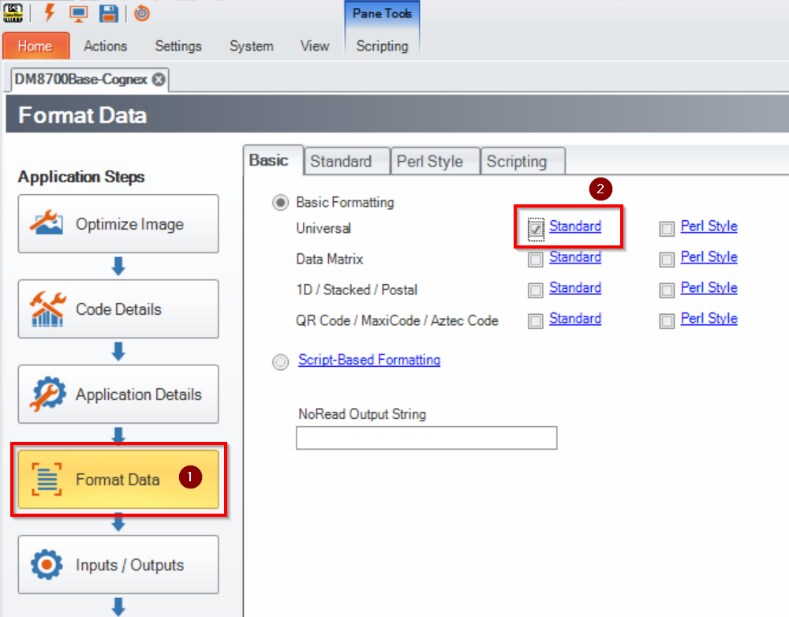Click the orange circular reset icon

[x=141, y=13]
